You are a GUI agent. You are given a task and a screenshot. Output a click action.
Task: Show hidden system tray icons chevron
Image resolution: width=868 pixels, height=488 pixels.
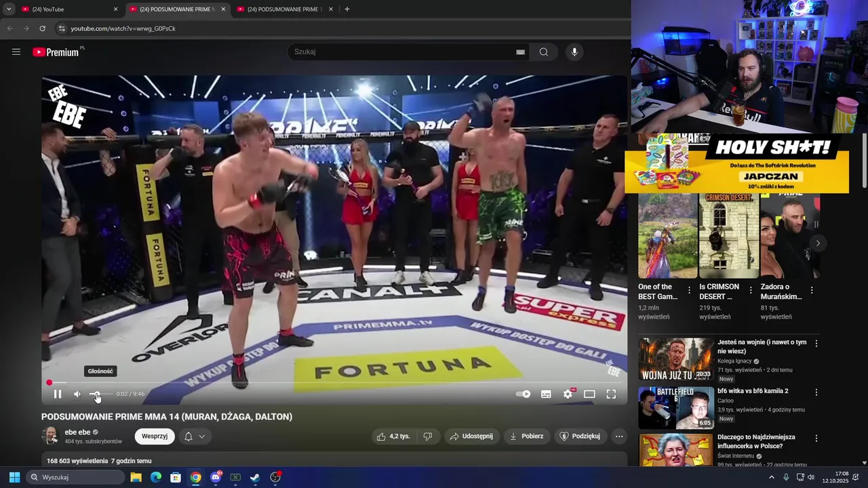[771, 477]
